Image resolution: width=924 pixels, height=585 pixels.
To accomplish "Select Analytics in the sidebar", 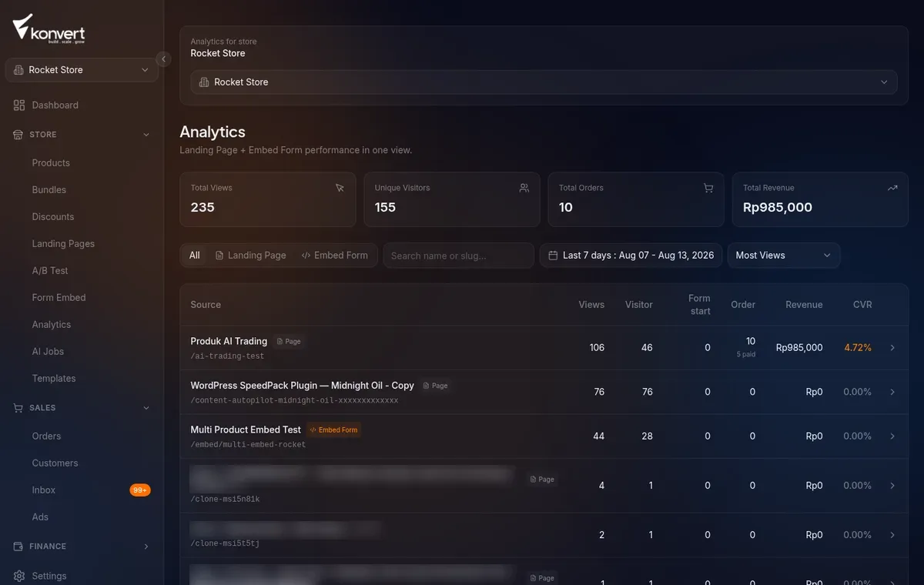I will pos(52,325).
